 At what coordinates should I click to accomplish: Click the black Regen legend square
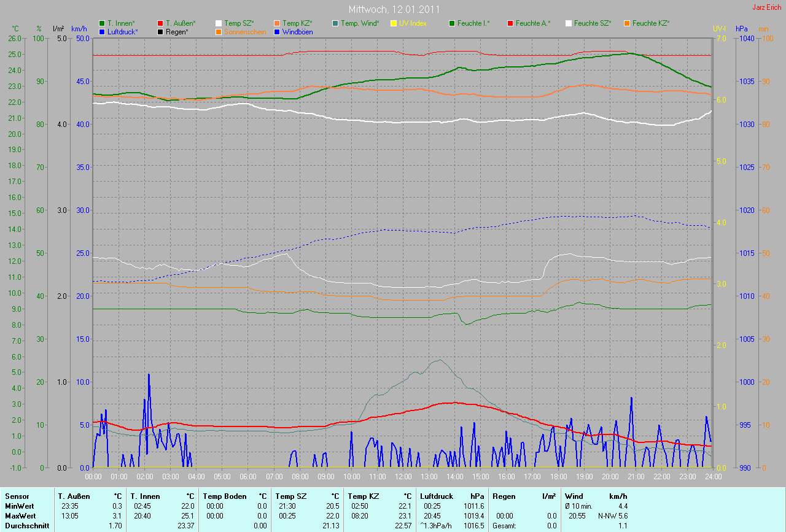pyautogui.click(x=161, y=31)
